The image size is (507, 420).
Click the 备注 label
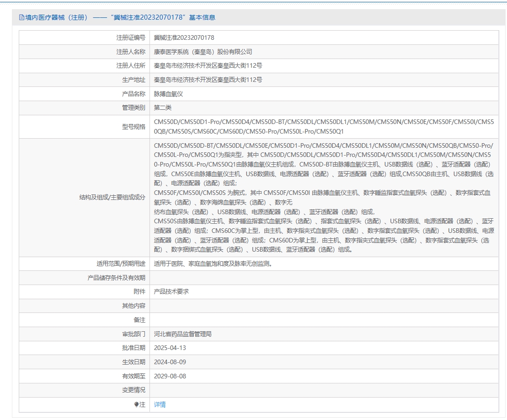coord(140,320)
